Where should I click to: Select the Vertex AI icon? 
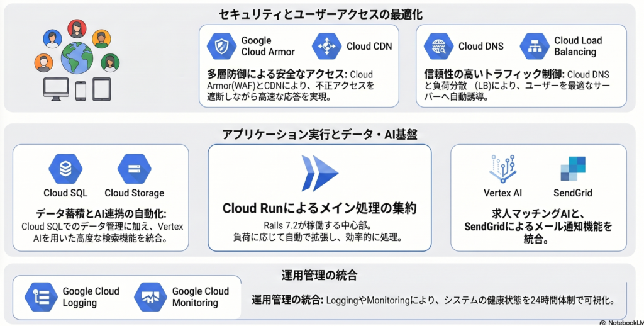(x=502, y=169)
